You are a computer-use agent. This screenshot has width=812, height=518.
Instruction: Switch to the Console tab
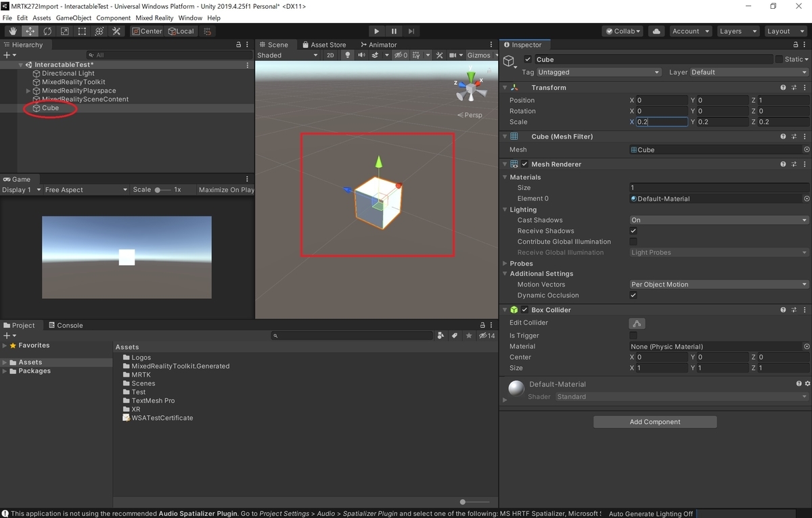click(x=65, y=325)
